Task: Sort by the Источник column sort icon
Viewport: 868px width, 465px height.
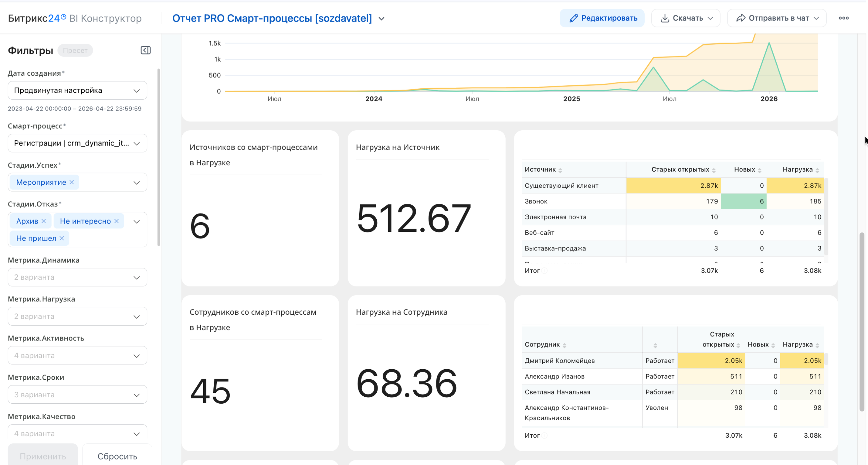Action: pyautogui.click(x=560, y=170)
